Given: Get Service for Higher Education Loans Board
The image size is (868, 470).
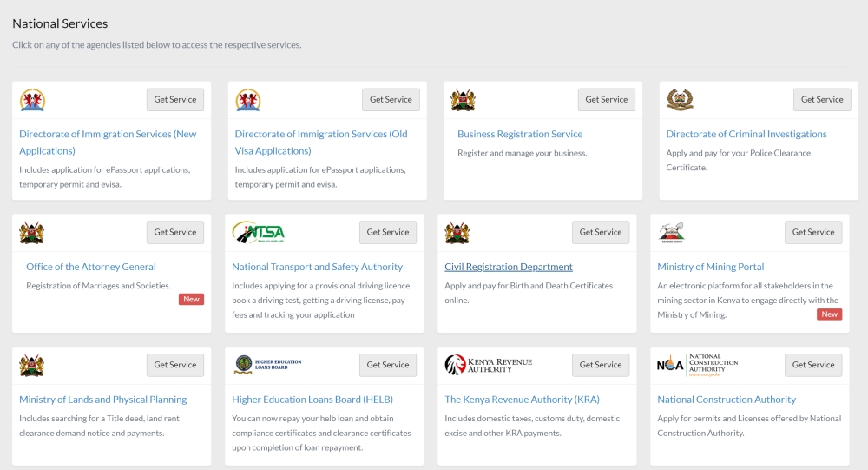Looking at the screenshot, I should pyautogui.click(x=387, y=365).
